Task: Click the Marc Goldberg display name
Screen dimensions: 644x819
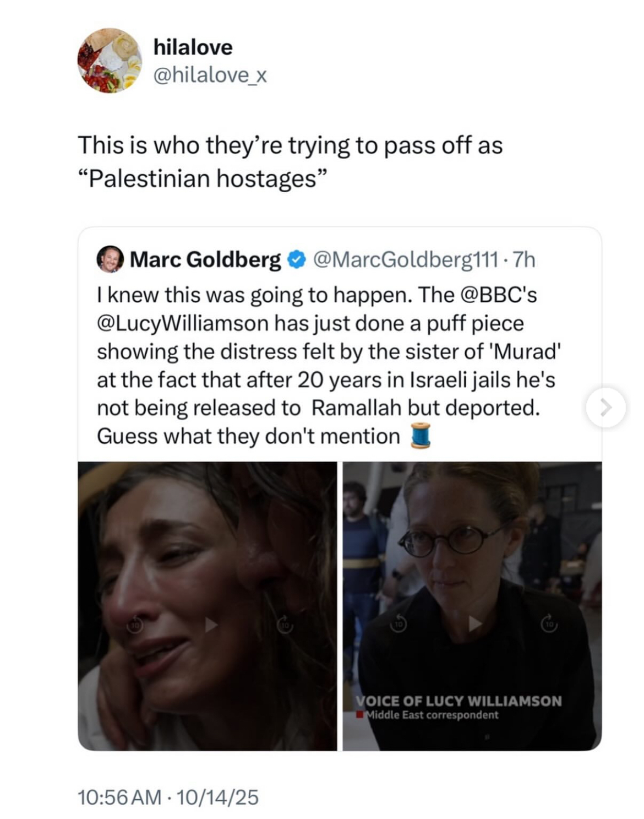Action: coord(205,259)
